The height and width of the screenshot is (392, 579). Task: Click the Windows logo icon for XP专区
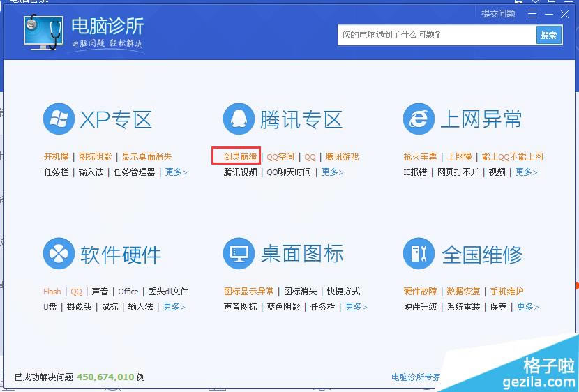click(59, 119)
